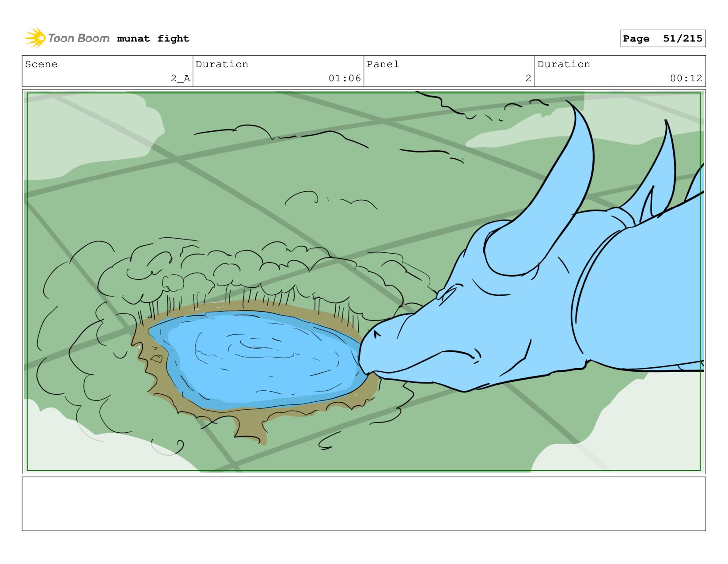Image resolution: width=728 pixels, height=564 pixels.
Task: Select the panel duration value '00:12'
Action: tap(686, 79)
